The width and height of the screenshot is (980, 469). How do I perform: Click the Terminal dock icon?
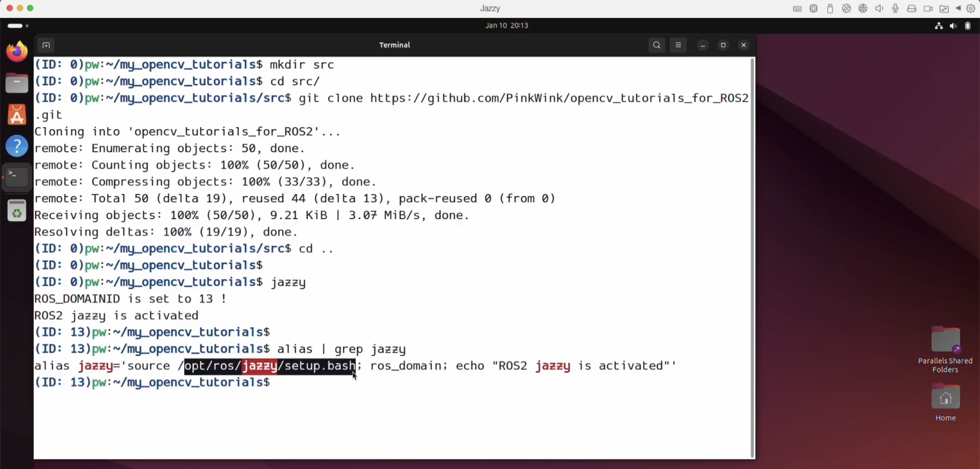tap(17, 177)
